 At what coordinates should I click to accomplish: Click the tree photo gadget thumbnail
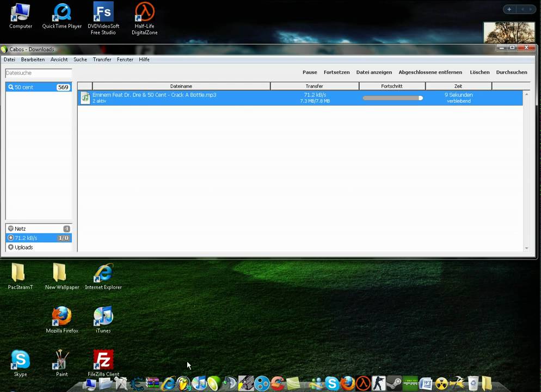click(509, 33)
